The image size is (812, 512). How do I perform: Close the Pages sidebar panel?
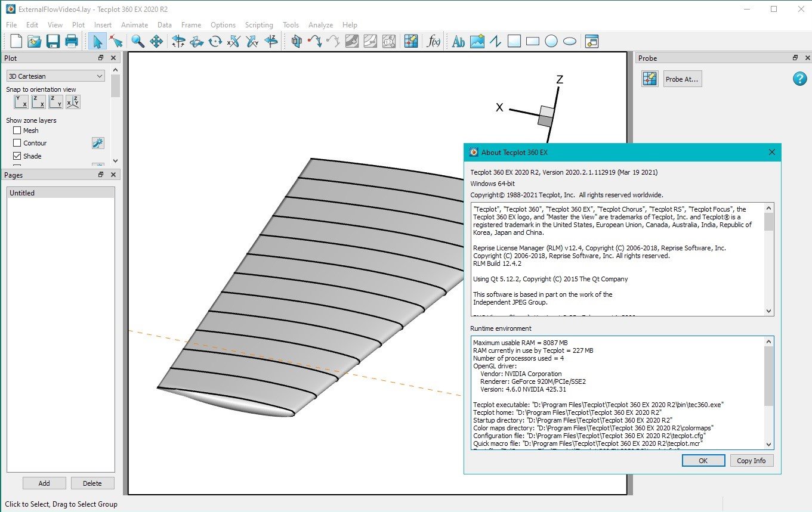(113, 175)
